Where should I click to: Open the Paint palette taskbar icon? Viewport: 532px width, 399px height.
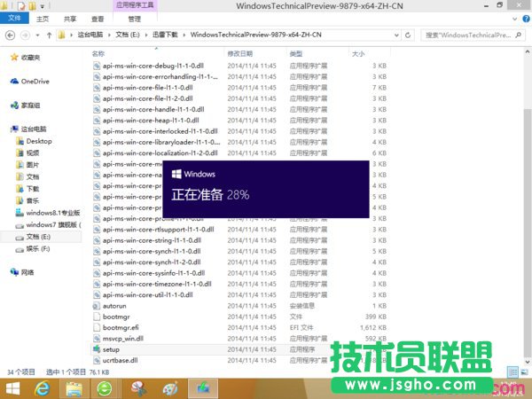pos(170,389)
